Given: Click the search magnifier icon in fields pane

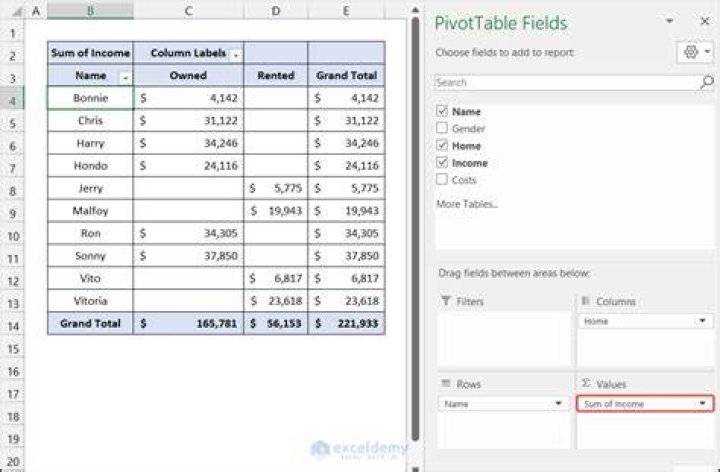Looking at the screenshot, I should [x=707, y=82].
